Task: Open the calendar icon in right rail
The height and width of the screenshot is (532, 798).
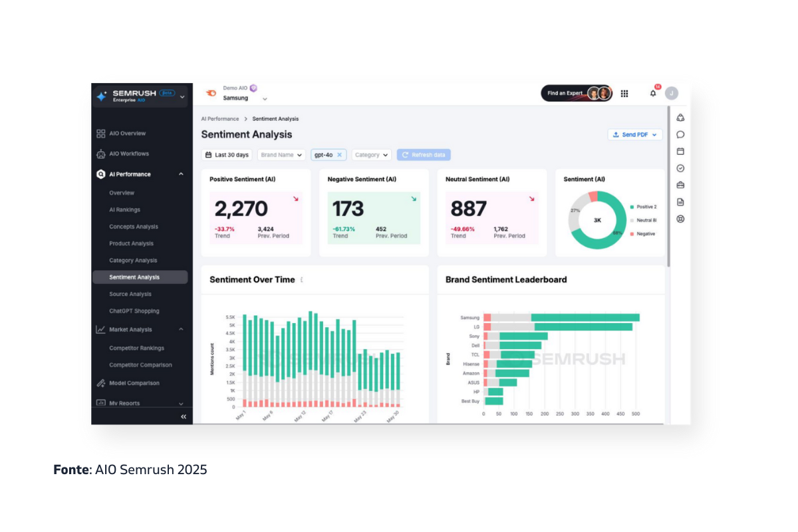Action: point(680,152)
